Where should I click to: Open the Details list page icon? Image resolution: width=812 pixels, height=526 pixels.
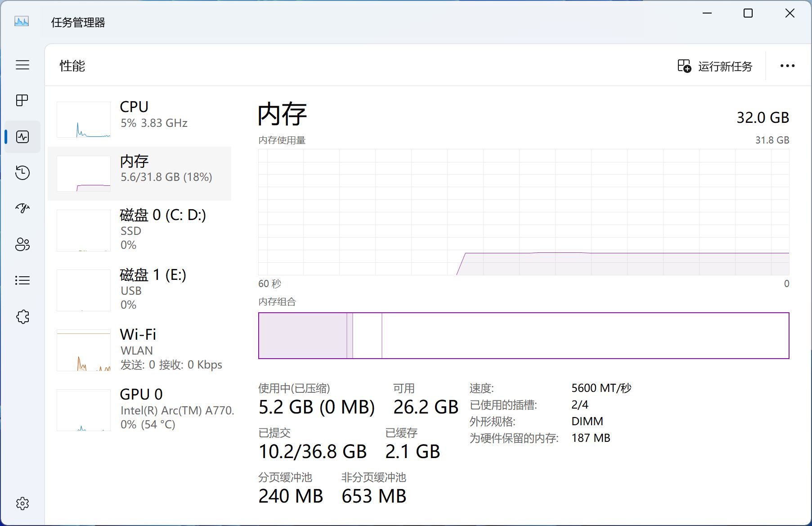(22, 281)
